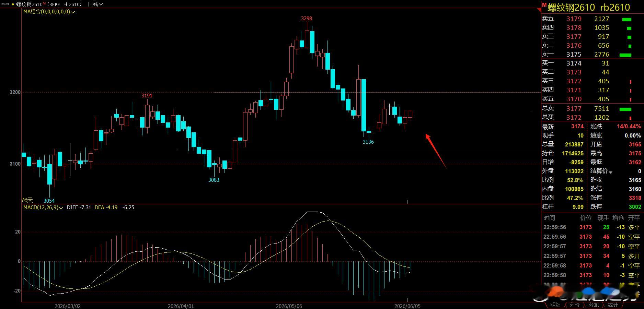Click the chain link icon beside contract name
644x309 pixels.
pos(5,4)
